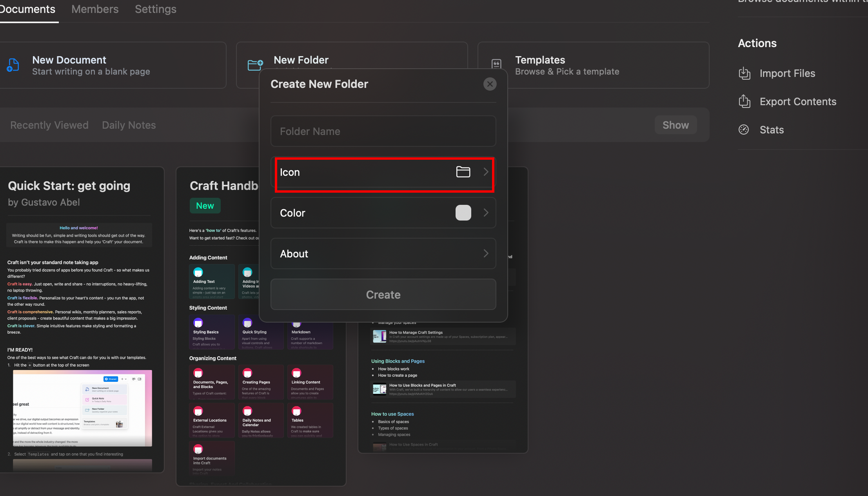This screenshot has height=496, width=868.
Task: Expand the Color options chevron
Action: (x=486, y=213)
